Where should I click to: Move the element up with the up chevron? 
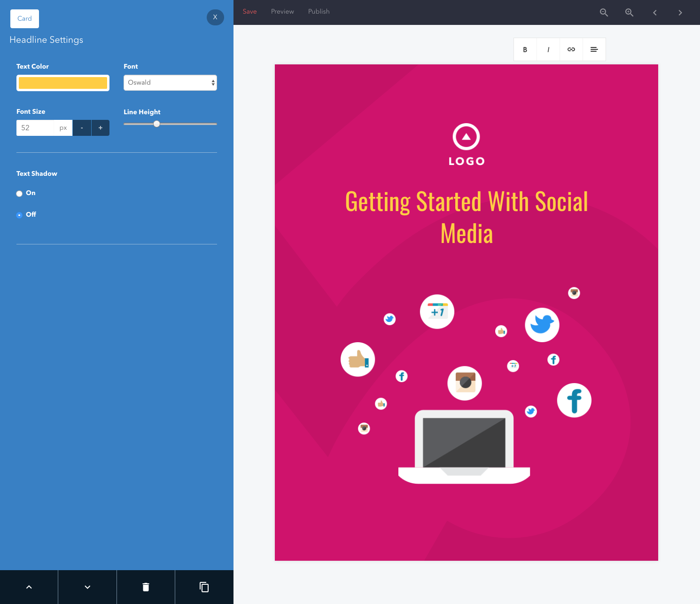pos(29,587)
